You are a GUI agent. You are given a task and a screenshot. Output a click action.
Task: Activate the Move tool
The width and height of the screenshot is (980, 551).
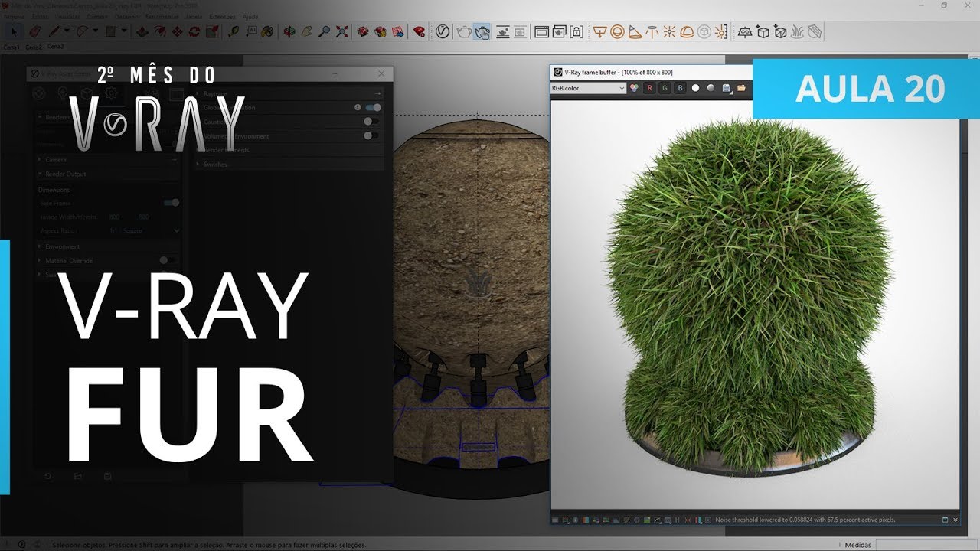(x=177, y=32)
